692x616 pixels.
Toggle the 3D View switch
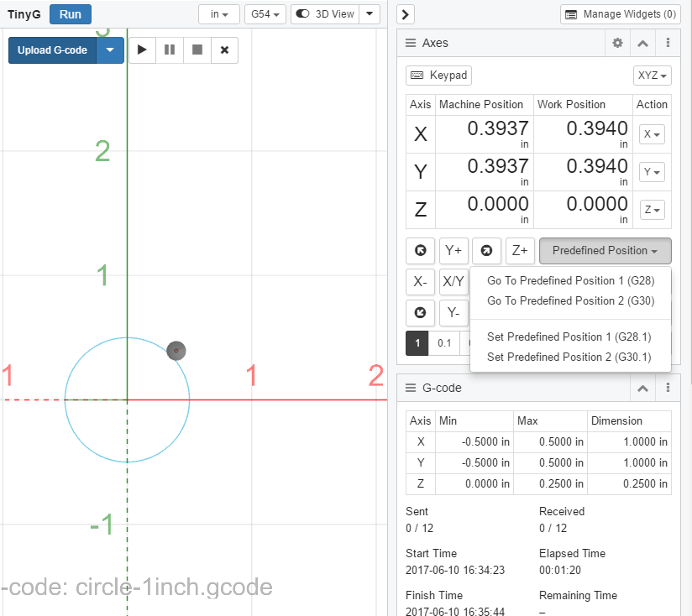coord(324,14)
